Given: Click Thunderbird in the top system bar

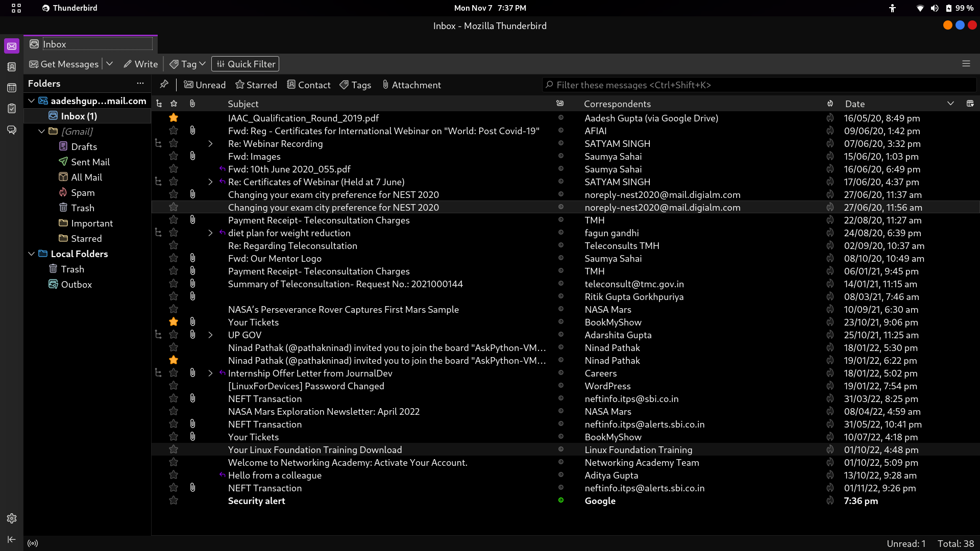Looking at the screenshot, I should pyautogui.click(x=69, y=8).
